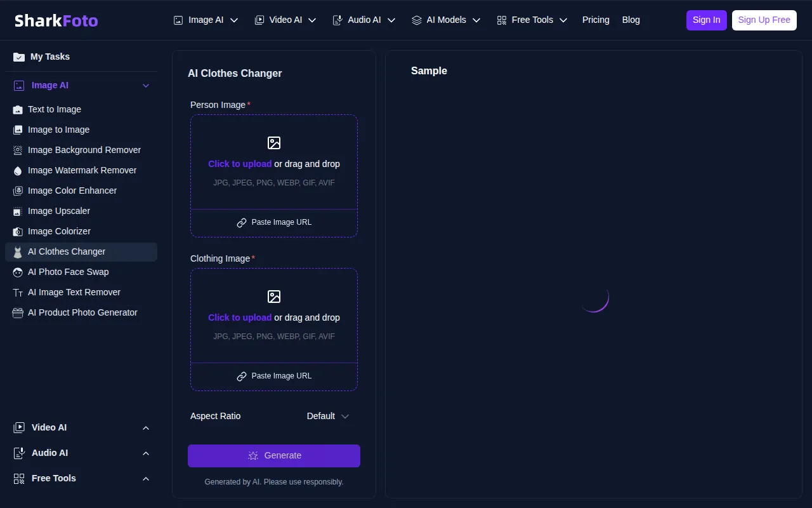Collapse the Image AI sidebar section
The height and width of the screenshot is (508, 812).
(146, 86)
